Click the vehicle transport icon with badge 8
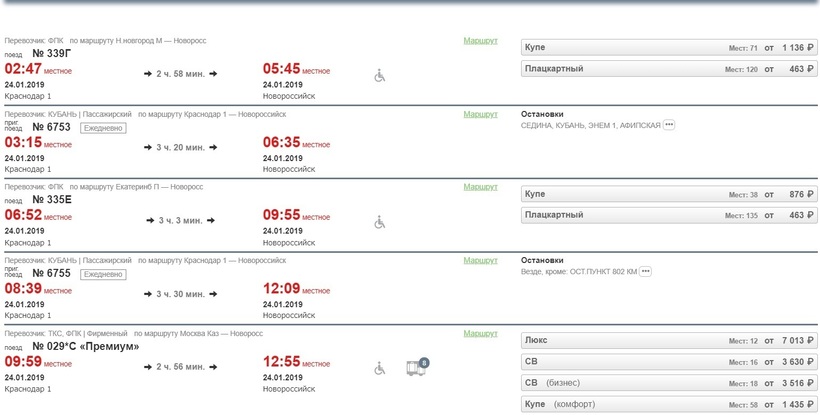Screen dimensions: 820x415 click(417, 367)
